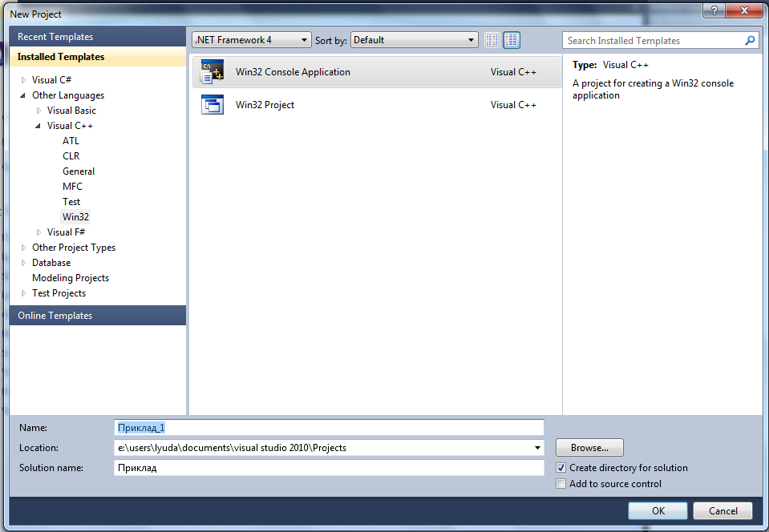769x532 pixels.
Task: Select Test under Visual C++
Action: pos(71,202)
